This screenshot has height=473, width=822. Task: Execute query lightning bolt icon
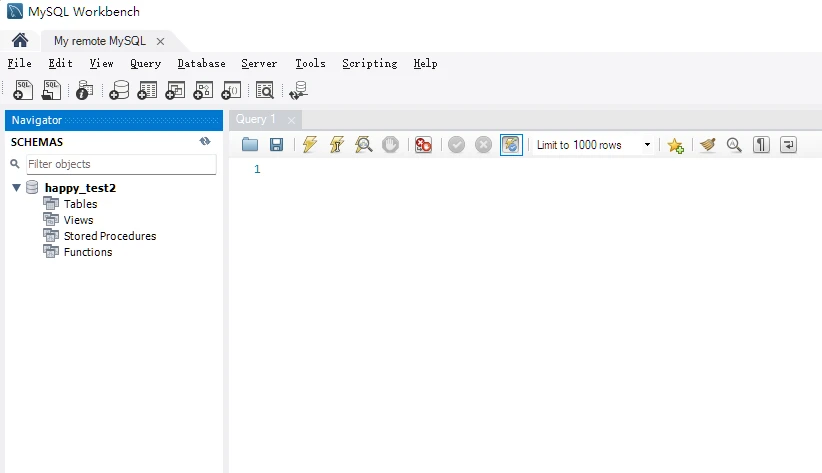pos(310,144)
